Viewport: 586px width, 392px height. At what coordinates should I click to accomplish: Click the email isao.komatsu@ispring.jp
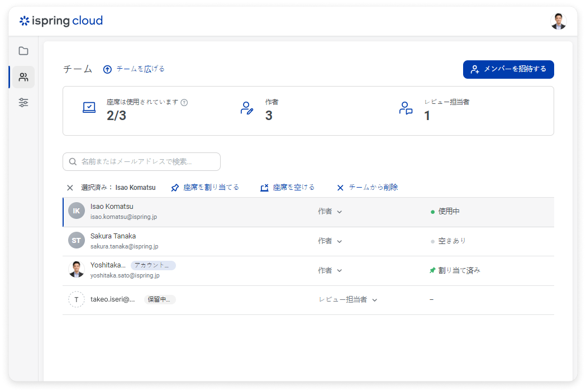coord(123,217)
